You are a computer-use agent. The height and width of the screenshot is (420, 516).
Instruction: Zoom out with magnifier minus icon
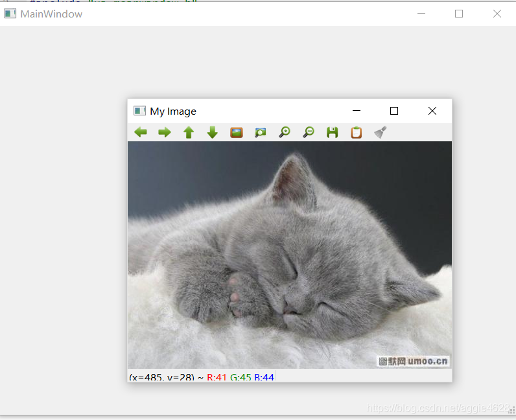309,132
